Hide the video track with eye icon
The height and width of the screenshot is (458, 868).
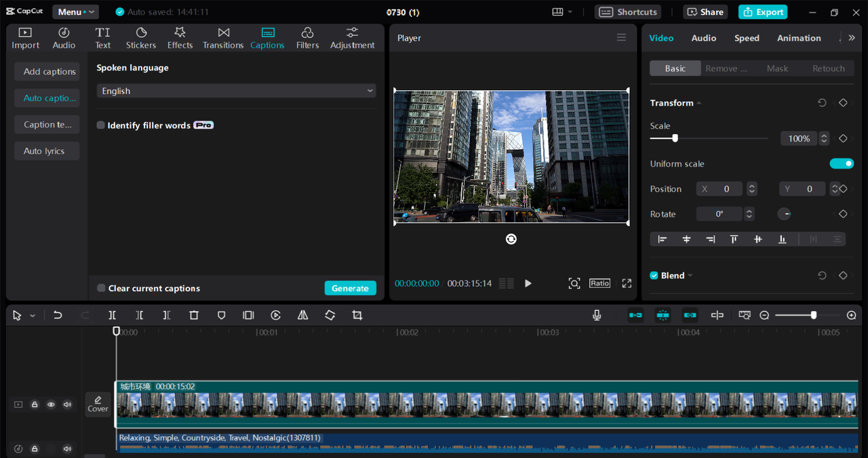tap(51, 404)
